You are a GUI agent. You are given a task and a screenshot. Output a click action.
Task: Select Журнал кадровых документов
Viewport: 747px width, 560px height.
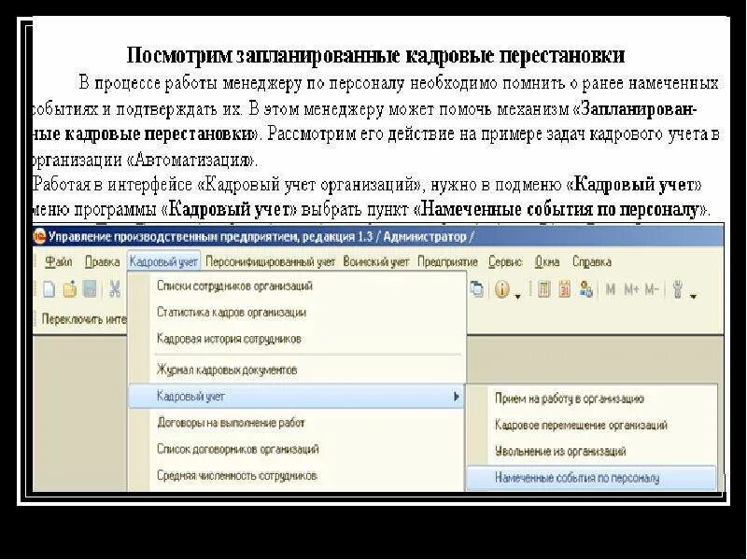pyautogui.click(x=296, y=370)
